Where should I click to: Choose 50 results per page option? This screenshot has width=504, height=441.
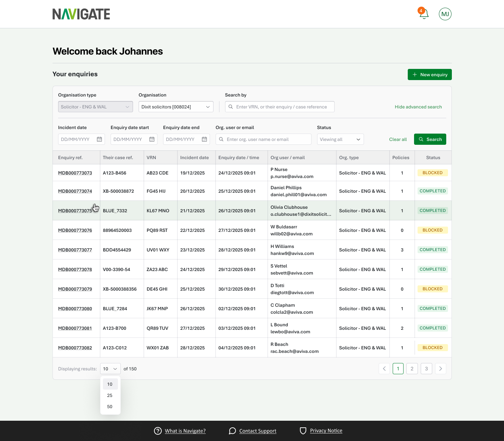point(110,406)
